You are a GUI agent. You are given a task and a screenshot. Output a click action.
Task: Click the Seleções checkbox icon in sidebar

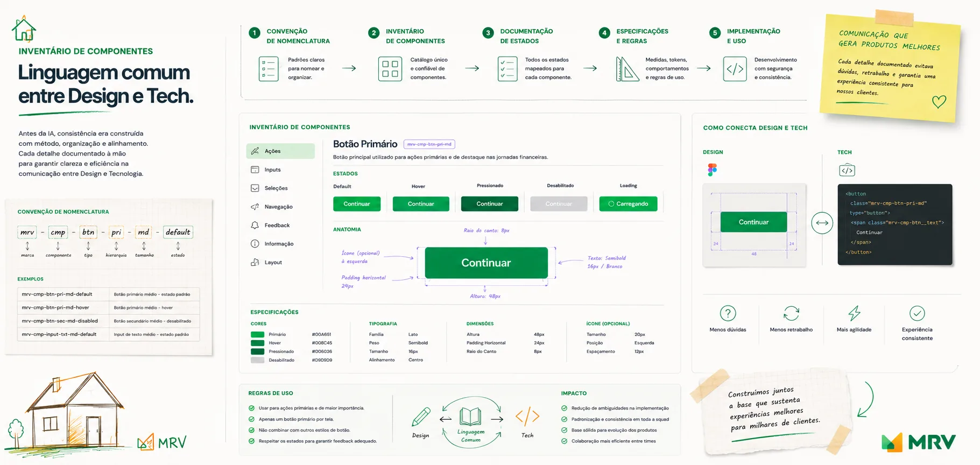coord(255,188)
